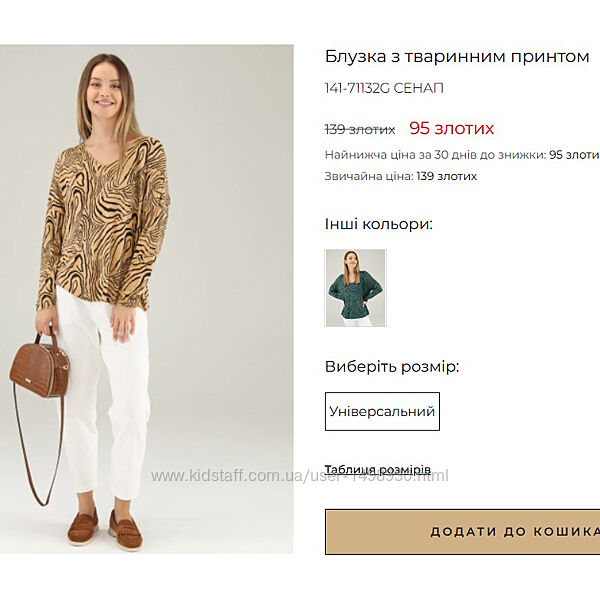The image size is (600, 600).
Task: Click the discounted price 95 злотих in red
Action: click(x=452, y=128)
